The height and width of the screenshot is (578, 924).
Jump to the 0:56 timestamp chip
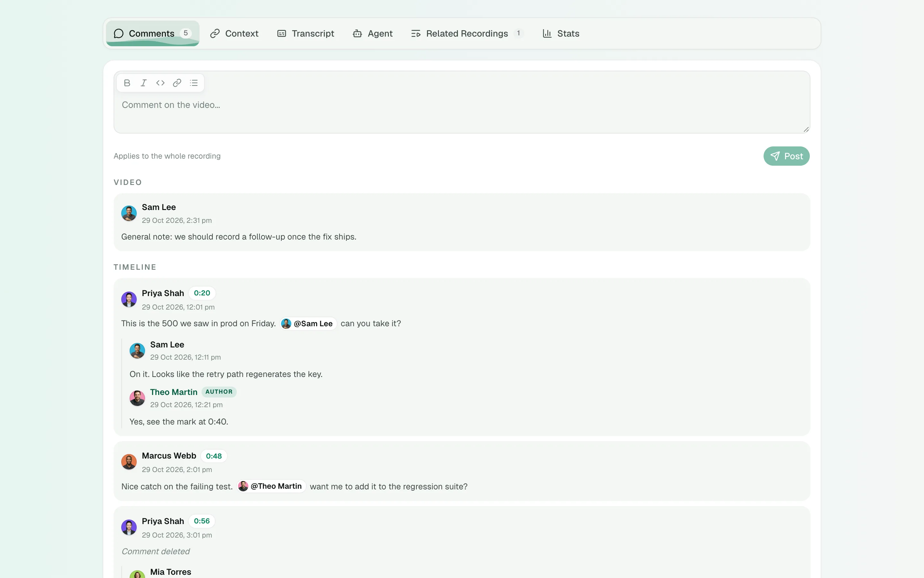pyautogui.click(x=201, y=521)
